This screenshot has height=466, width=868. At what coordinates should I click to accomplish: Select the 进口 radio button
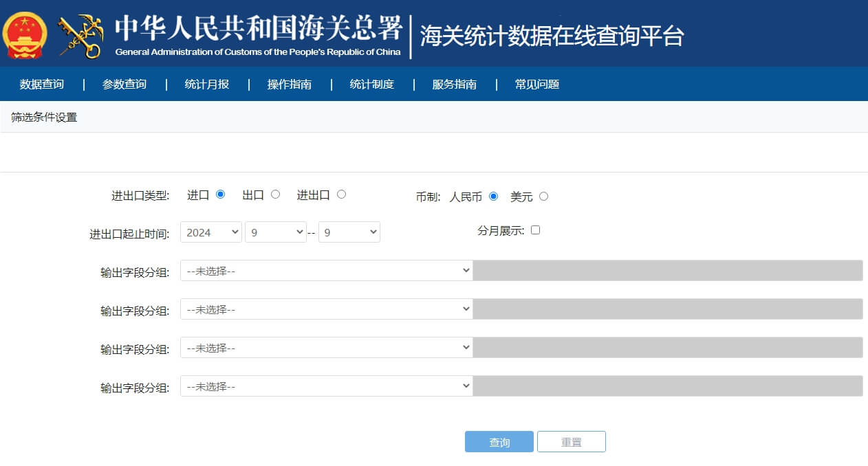[220, 195]
